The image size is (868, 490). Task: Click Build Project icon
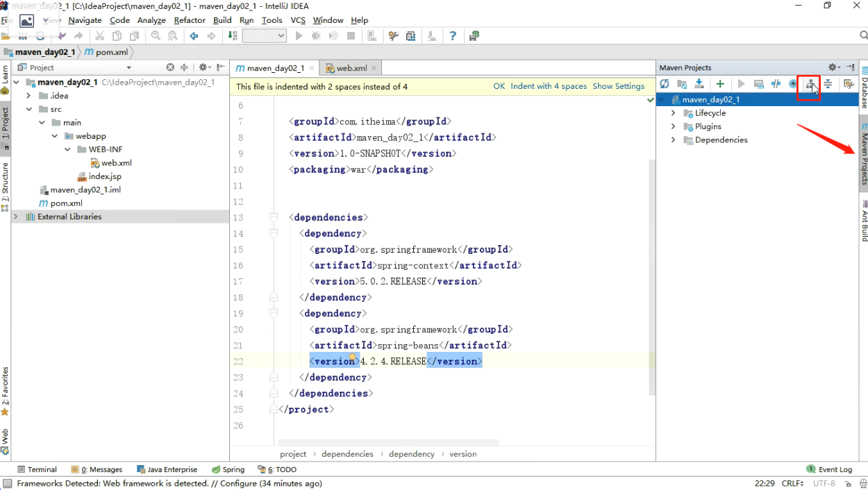tap(233, 36)
